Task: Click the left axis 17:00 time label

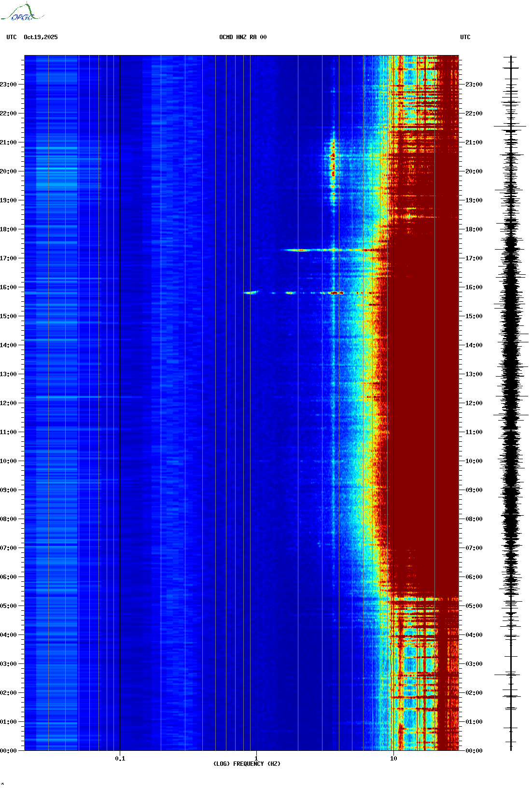Action: [x=8, y=258]
